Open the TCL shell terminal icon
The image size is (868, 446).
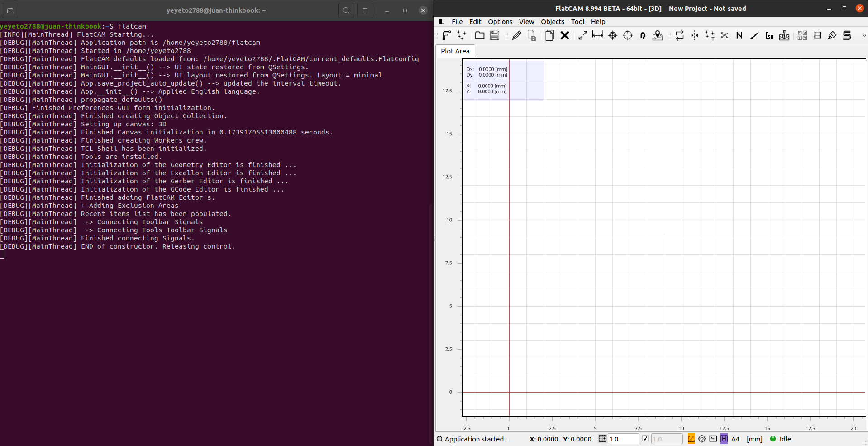tap(713, 439)
